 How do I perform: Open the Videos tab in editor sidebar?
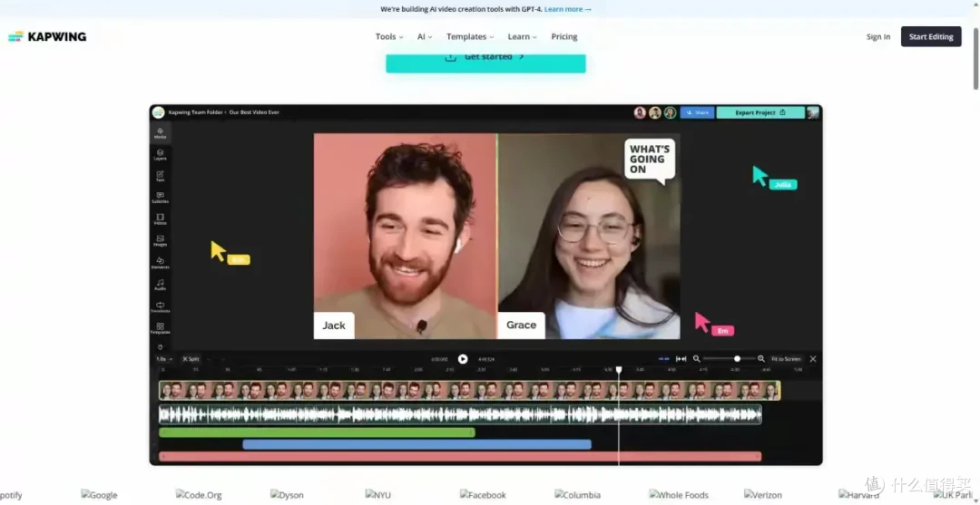(x=160, y=219)
